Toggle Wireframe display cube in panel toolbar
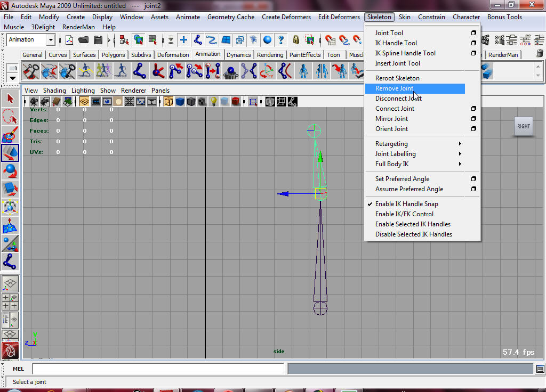The image size is (546, 392). tap(168, 102)
